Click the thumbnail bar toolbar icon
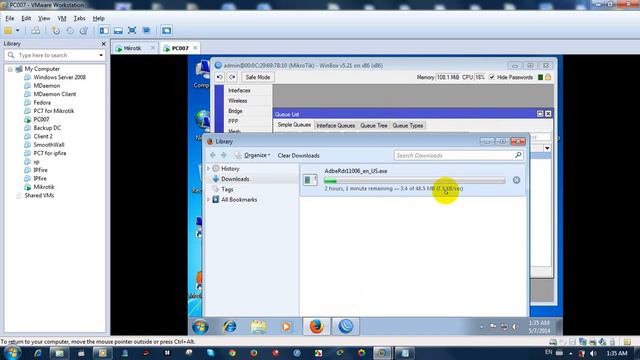The image size is (640, 360). click(x=118, y=31)
